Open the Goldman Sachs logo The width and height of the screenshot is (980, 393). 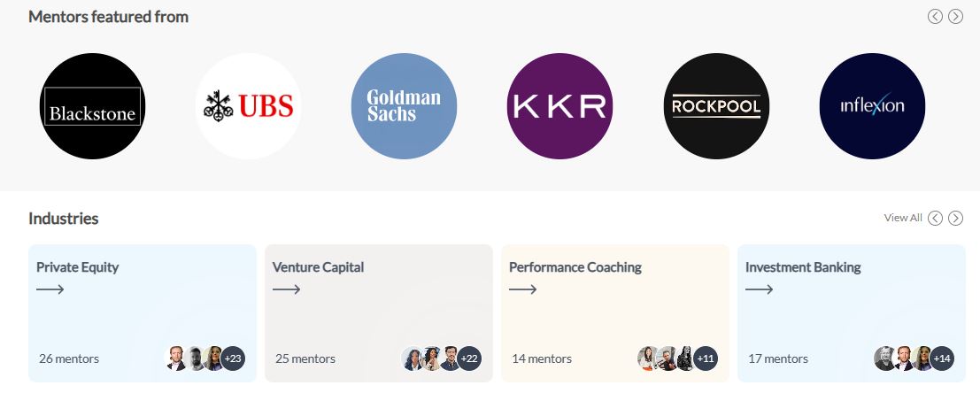pyautogui.click(x=405, y=107)
